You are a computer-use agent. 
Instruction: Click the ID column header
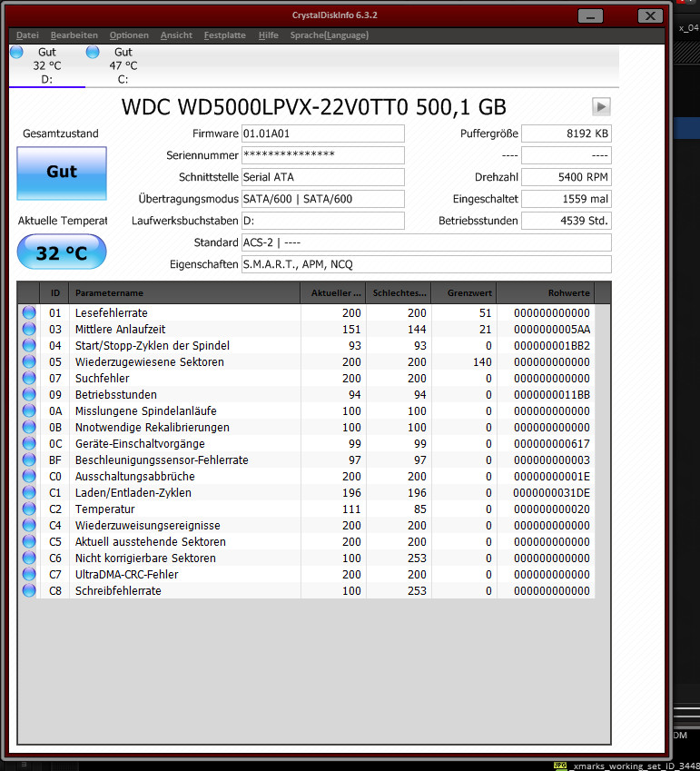[54, 292]
